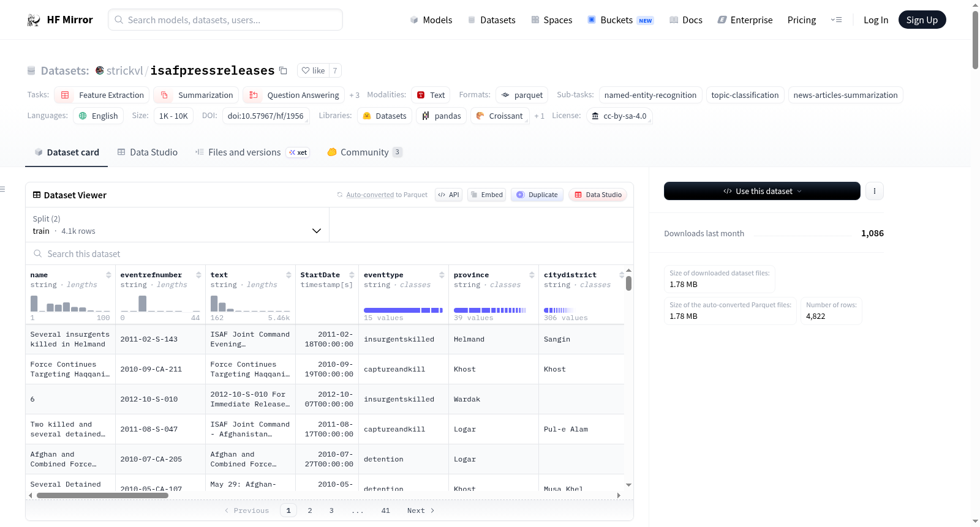Viewport: 980px width, 527px height.
Task: Select the Summarization task tag
Action: [196, 95]
